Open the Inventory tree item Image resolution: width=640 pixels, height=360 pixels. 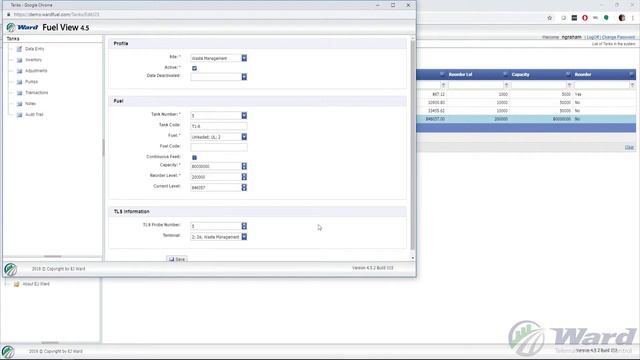[x=33, y=60]
